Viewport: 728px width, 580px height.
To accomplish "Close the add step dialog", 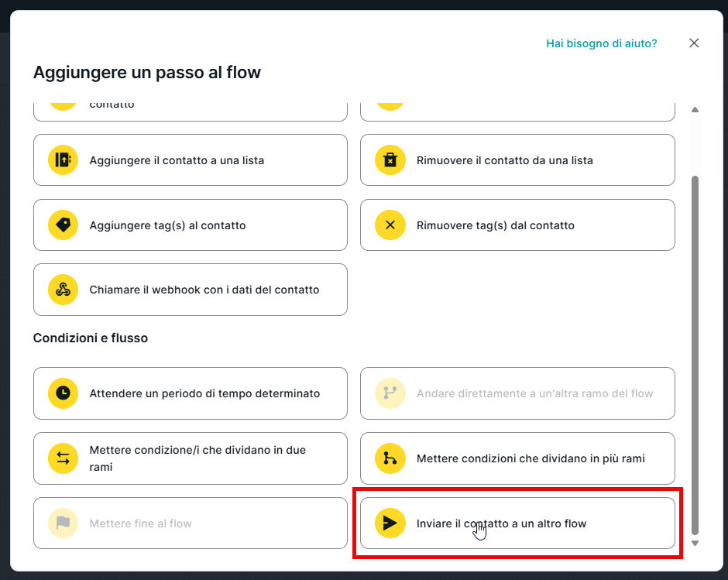I will coord(694,43).
